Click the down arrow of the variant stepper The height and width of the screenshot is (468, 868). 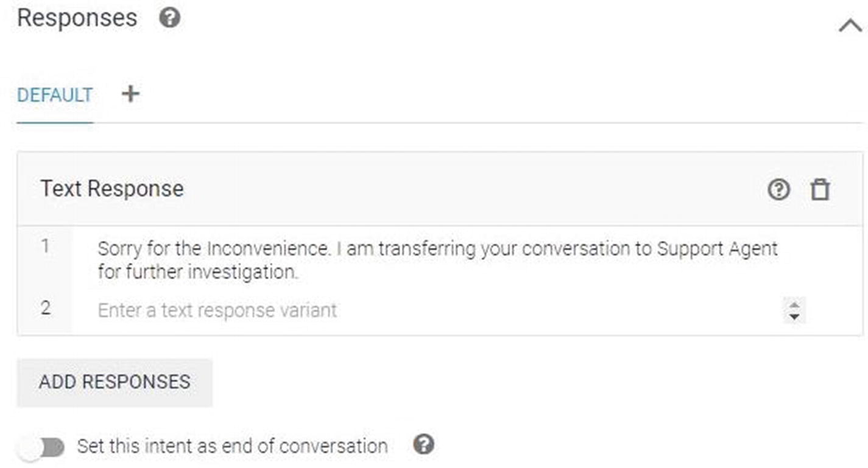pos(794,316)
